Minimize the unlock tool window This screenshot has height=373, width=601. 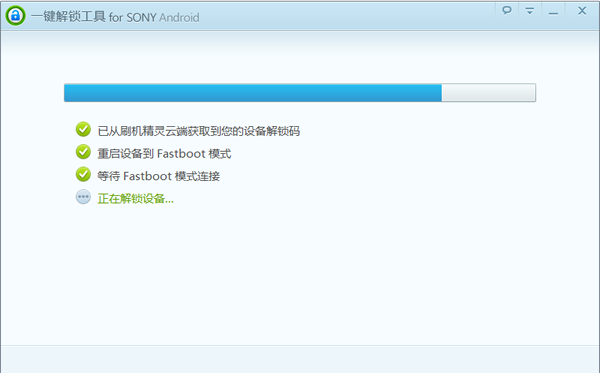tap(553, 12)
